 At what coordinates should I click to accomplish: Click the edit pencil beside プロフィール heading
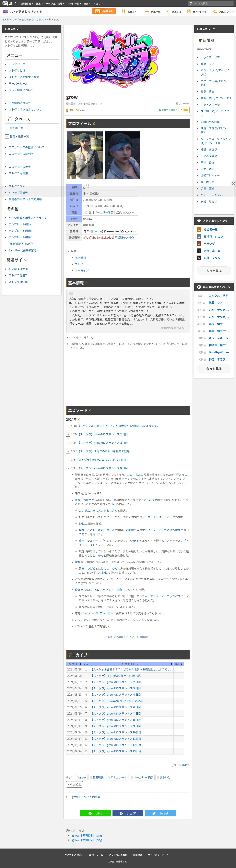94,123
